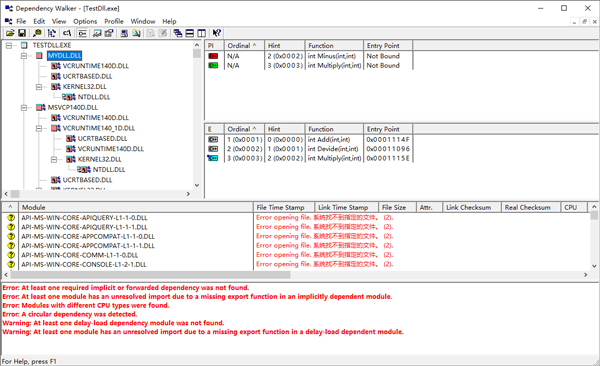The height and width of the screenshot is (366, 600).
Task: Click the Module column header
Action: tap(136, 208)
